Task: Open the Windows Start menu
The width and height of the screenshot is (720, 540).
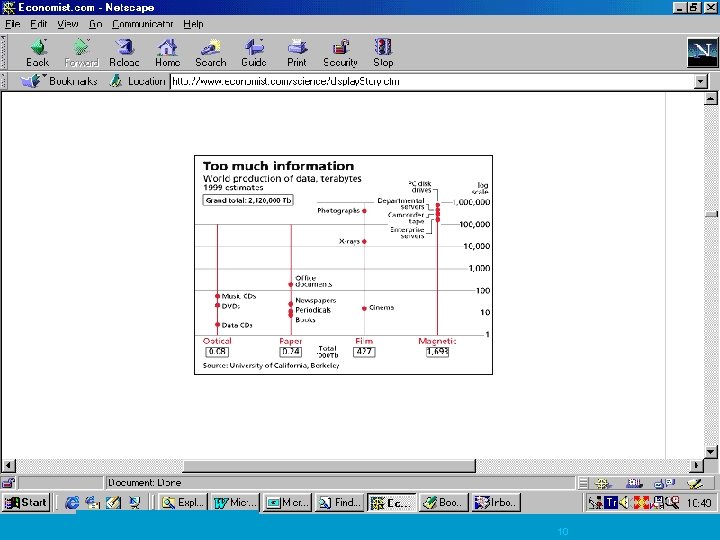Action: coord(26,503)
